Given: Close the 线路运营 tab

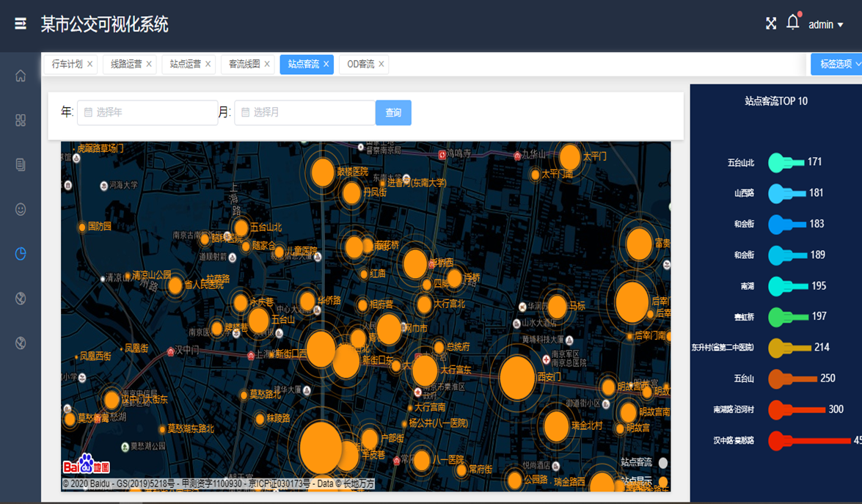Looking at the screenshot, I should pos(148,65).
